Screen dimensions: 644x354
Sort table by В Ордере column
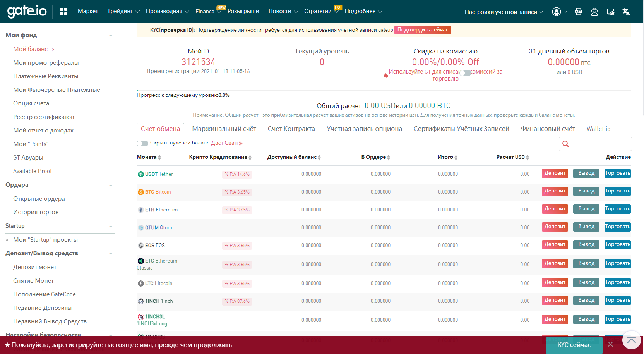(389, 157)
